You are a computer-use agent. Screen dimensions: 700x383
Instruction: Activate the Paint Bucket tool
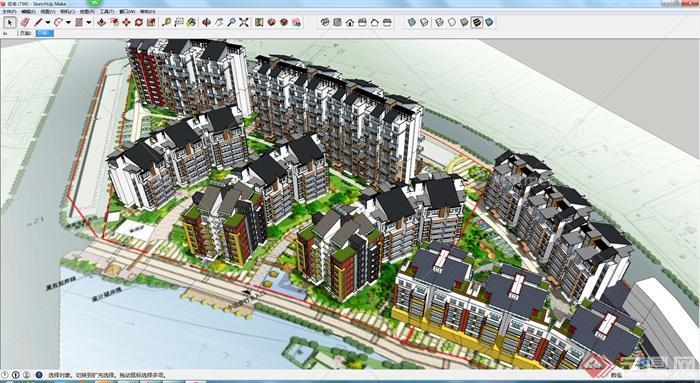pyautogui.click(x=192, y=22)
